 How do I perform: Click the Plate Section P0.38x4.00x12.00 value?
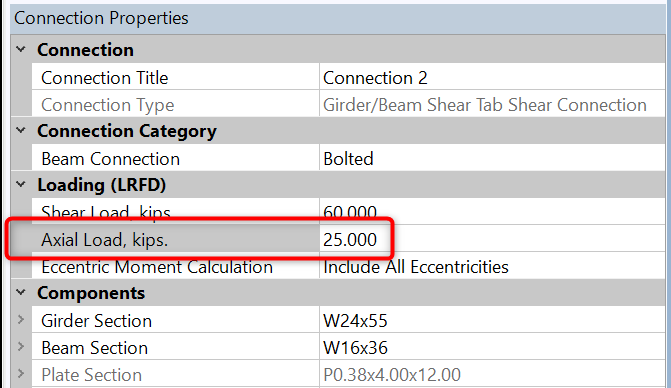click(392, 375)
